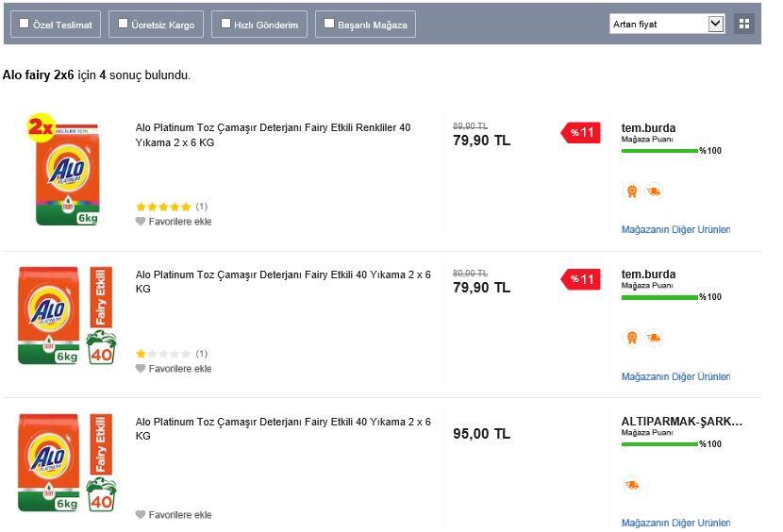
Task: Click Favorilere ekle text for Renkliler product
Action: coord(180,222)
